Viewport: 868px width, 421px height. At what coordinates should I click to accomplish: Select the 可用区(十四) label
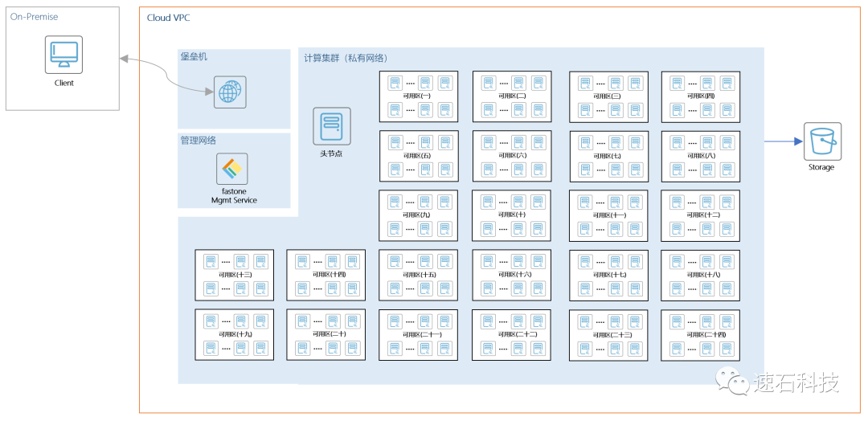click(x=330, y=275)
